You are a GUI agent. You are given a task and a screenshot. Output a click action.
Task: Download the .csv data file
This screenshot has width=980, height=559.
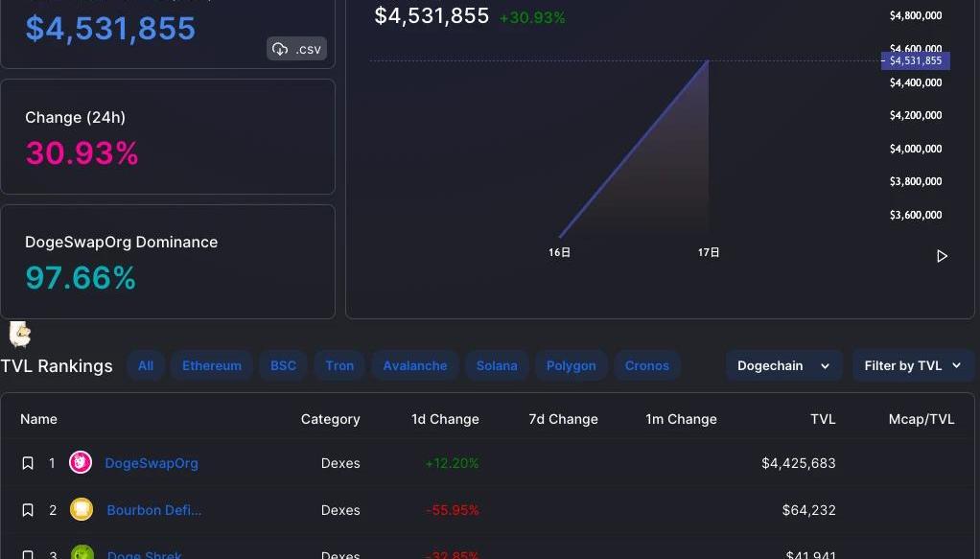click(x=297, y=49)
